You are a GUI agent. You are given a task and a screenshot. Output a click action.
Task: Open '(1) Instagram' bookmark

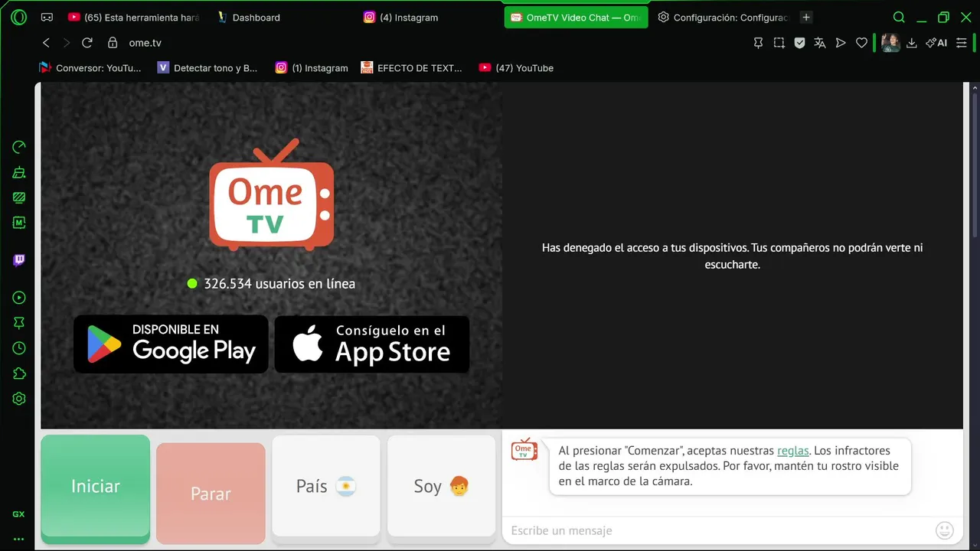312,68
